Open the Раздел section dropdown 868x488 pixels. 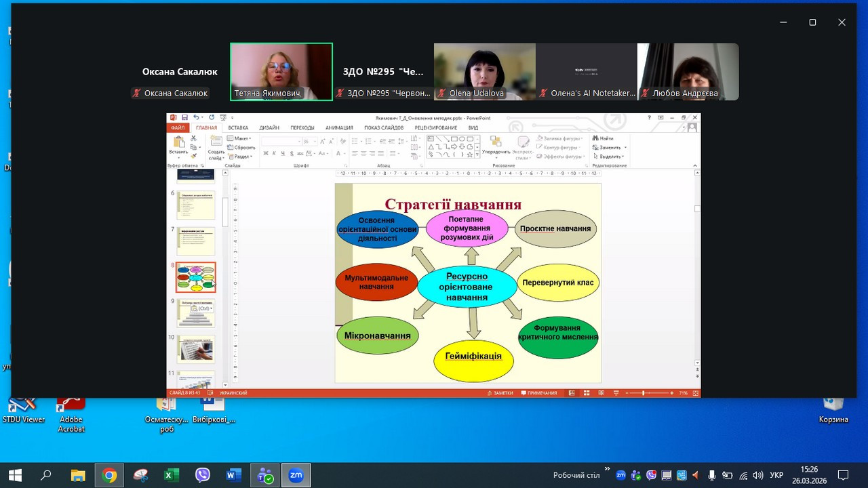coord(241,157)
